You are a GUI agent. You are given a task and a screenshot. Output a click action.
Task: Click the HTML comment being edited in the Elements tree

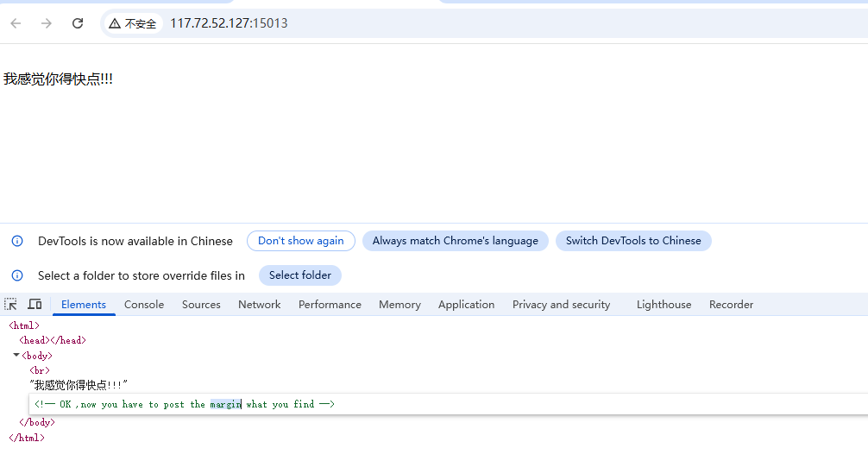tap(185, 405)
